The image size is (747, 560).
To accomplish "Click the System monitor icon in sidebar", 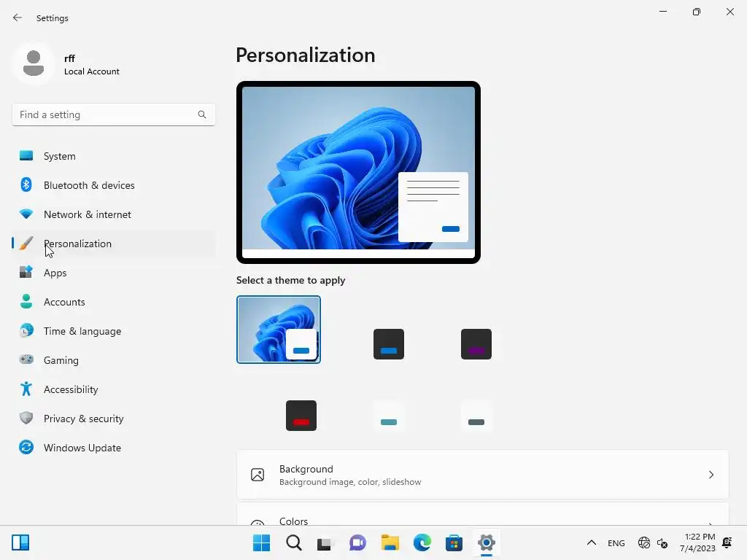I will (26, 156).
